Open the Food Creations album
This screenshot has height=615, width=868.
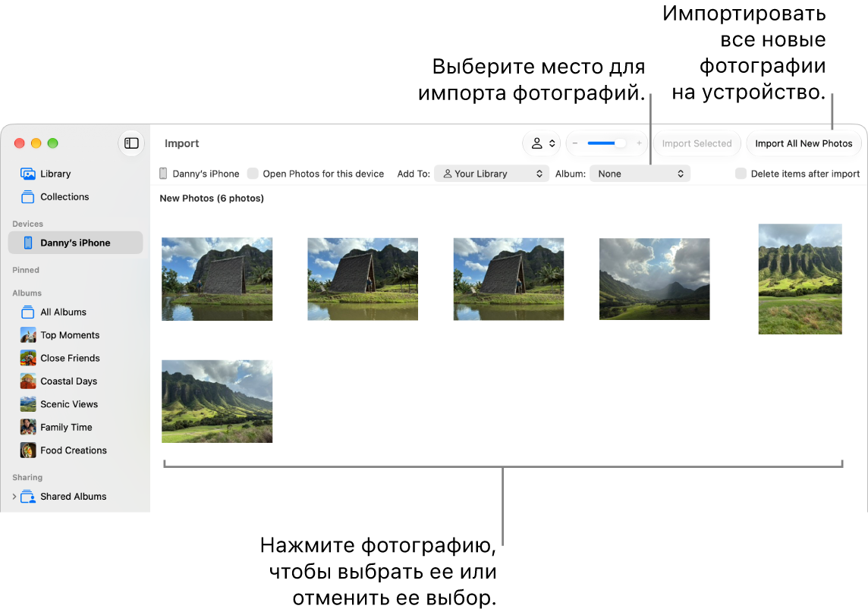[74, 450]
